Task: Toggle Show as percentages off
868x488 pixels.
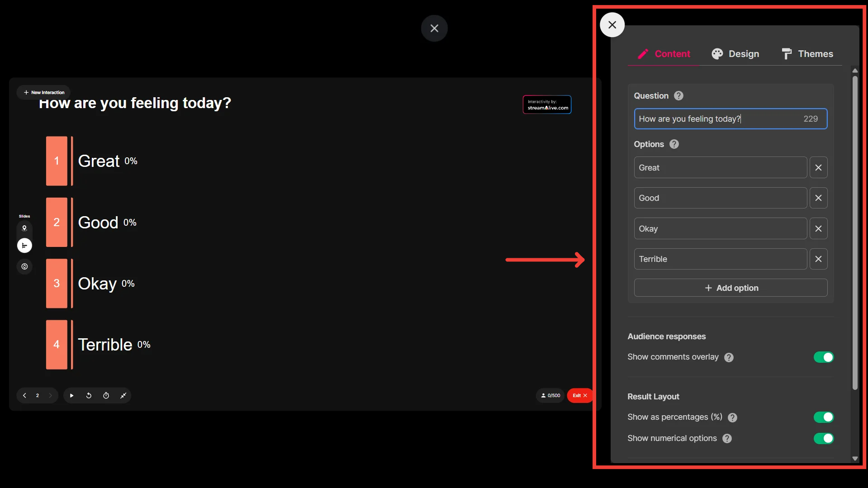Action: click(x=823, y=417)
